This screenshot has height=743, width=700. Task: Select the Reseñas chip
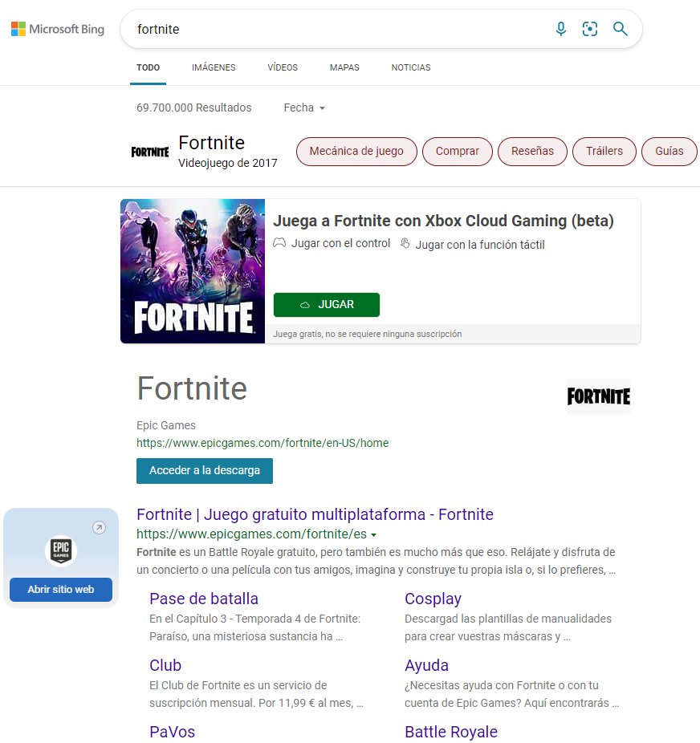tap(532, 151)
